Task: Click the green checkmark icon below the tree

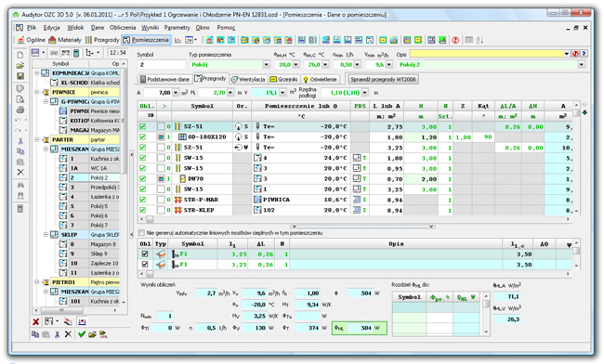Action: tap(81, 334)
